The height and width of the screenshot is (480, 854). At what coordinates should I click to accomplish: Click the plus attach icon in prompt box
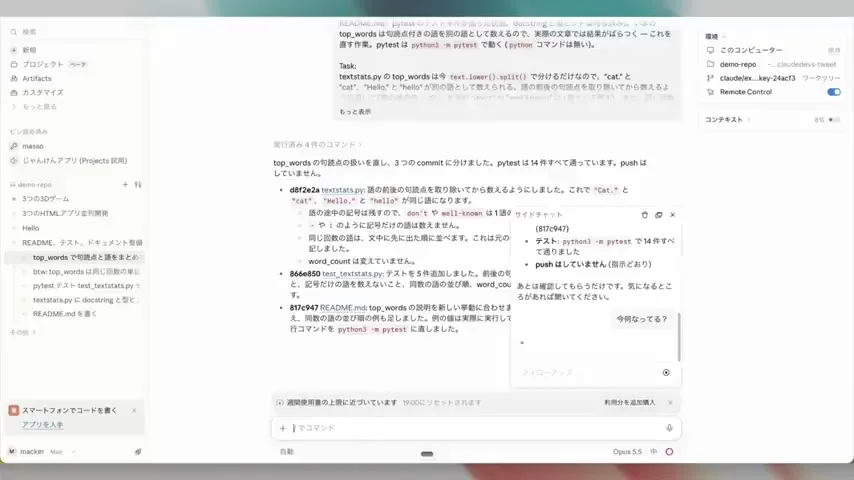tap(283, 428)
